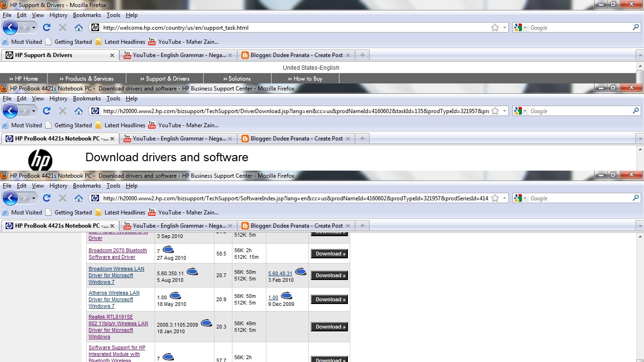
Task: Open history dropdown arrow in HP Support & Drivers window
Action: coord(33,28)
